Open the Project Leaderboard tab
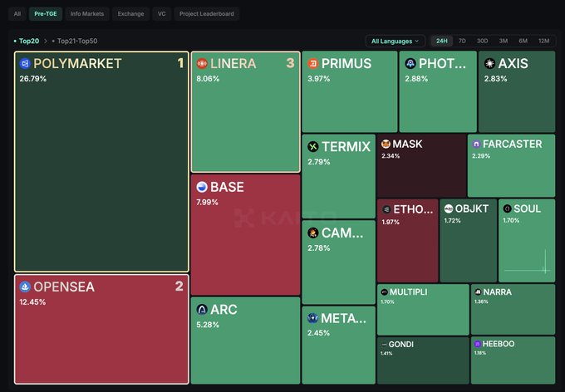The width and height of the screenshot is (565, 392). coord(206,13)
